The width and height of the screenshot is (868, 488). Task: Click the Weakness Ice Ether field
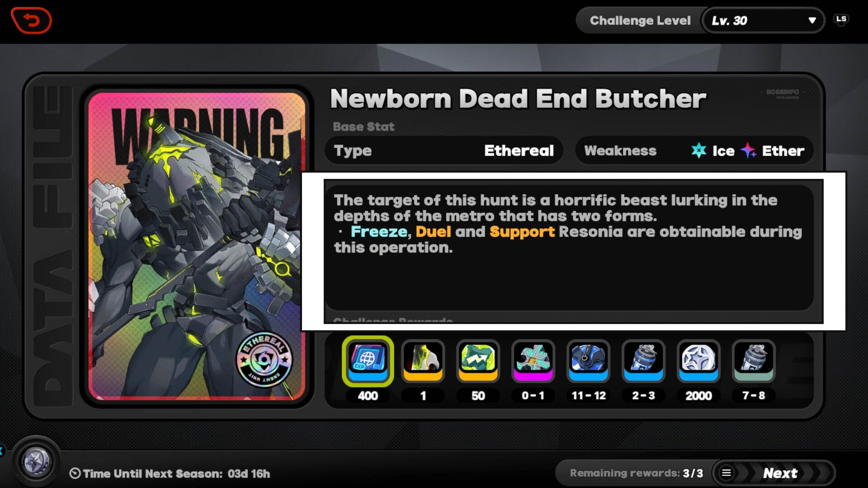coord(694,150)
